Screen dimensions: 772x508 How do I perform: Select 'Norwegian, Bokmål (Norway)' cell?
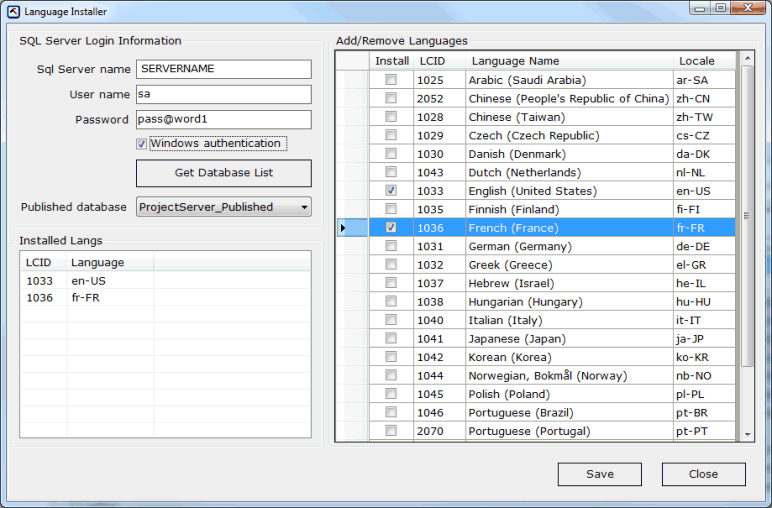coord(569,376)
